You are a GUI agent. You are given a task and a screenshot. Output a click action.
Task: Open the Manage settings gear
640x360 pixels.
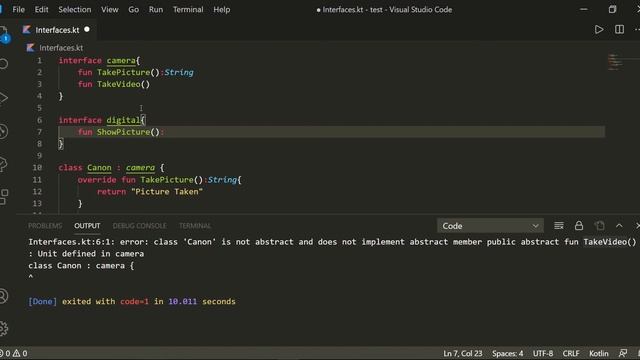point(4,329)
